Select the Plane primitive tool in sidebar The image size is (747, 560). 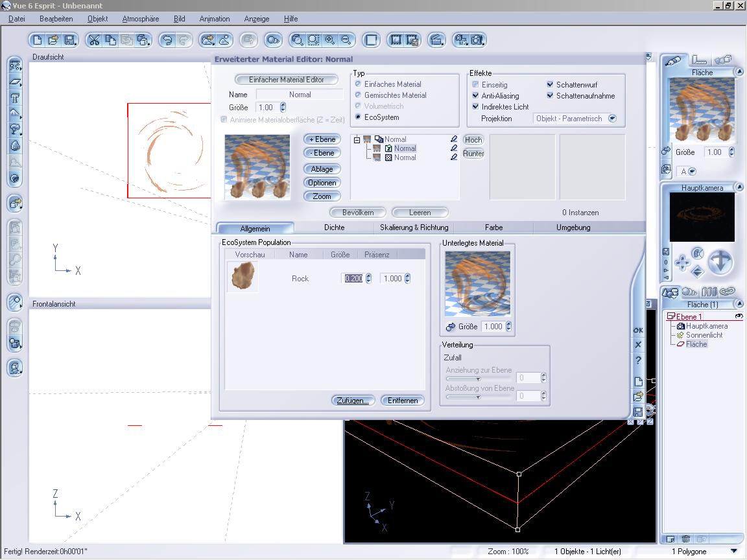point(15,82)
